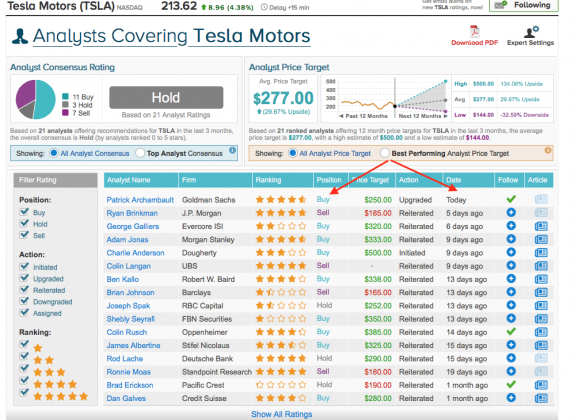
Task: Follow Ben Kallo with plus icon
Action: (511, 279)
